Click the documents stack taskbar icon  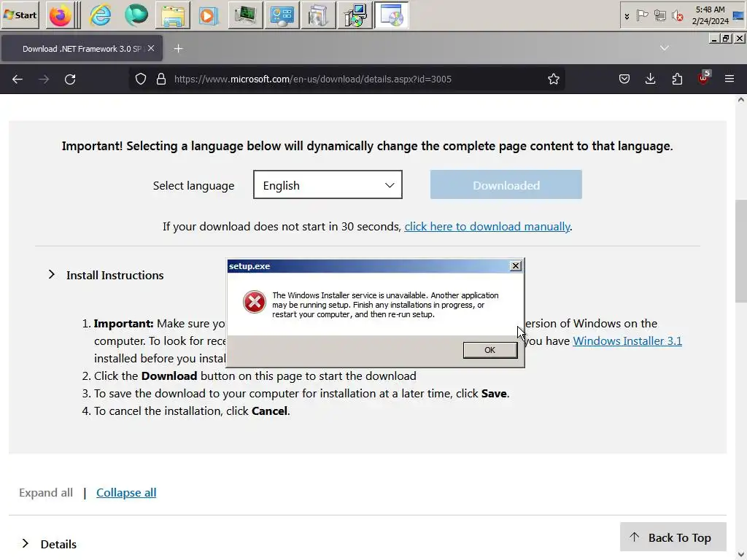click(318, 15)
